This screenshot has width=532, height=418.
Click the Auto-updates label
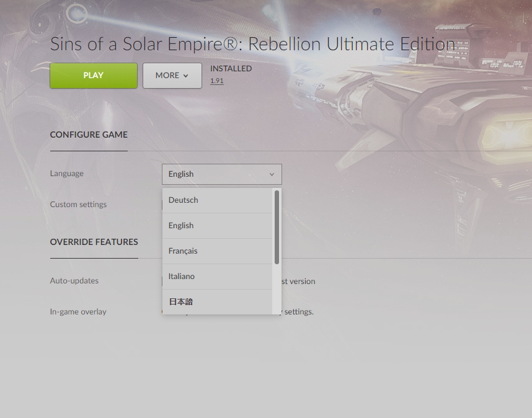tap(74, 280)
